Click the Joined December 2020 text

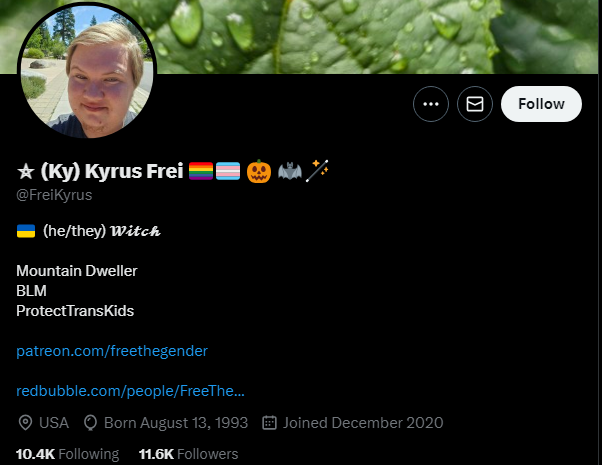363,423
